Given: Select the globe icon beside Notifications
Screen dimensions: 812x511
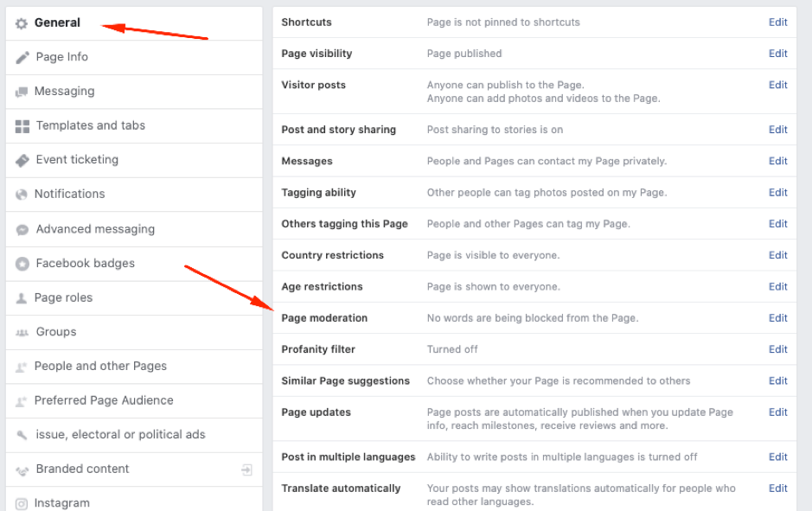Looking at the screenshot, I should (22, 194).
